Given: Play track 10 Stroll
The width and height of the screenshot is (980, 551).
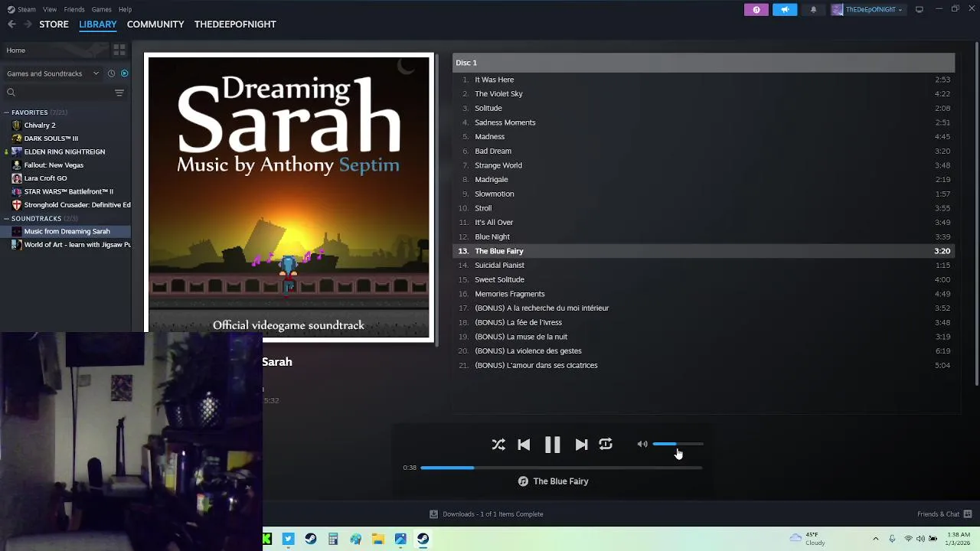Looking at the screenshot, I should (x=704, y=208).
